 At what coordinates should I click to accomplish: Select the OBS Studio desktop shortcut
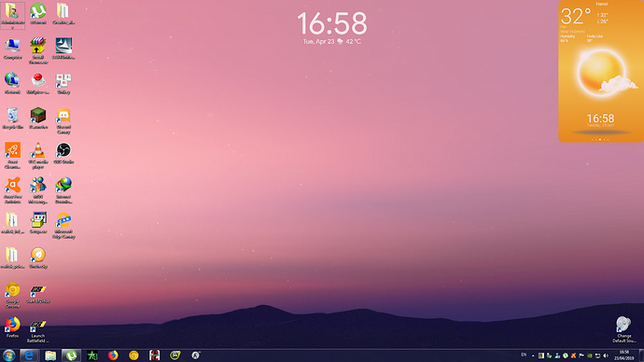pyautogui.click(x=63, y=153)
